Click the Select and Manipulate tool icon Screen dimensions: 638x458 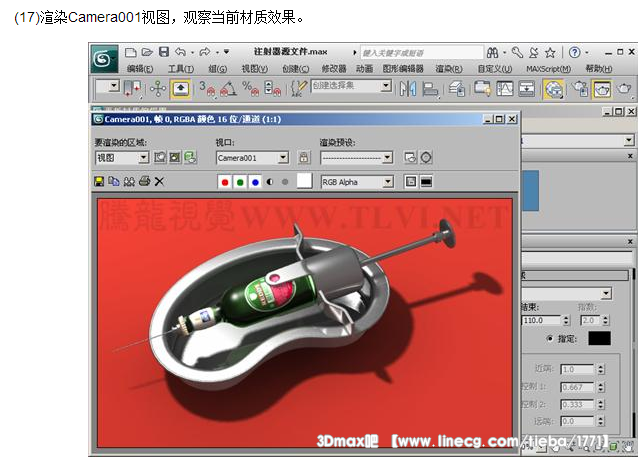point(157,88)
